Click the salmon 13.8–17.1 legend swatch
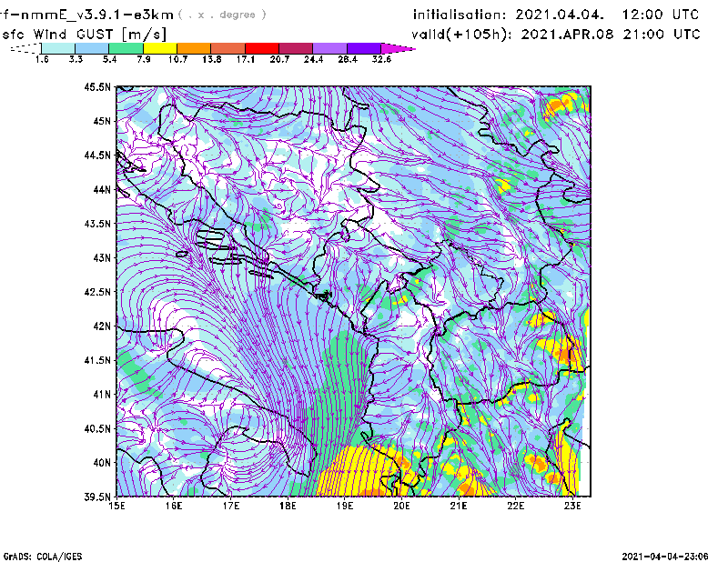This screenshot has height=562, width=728. pyautogui.click(x=228, y=48)
